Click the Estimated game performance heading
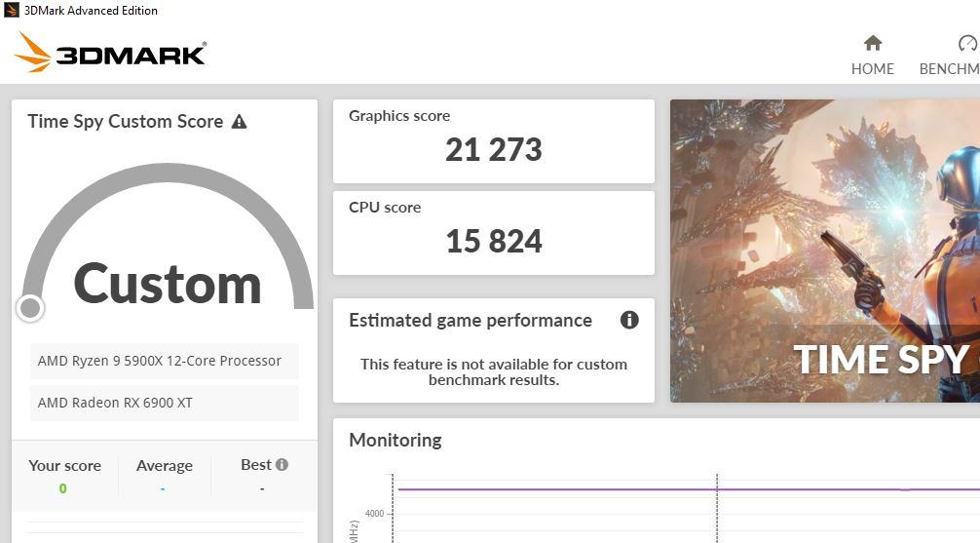Viewport: 980px width, 543px height. (x=471, y=321)
